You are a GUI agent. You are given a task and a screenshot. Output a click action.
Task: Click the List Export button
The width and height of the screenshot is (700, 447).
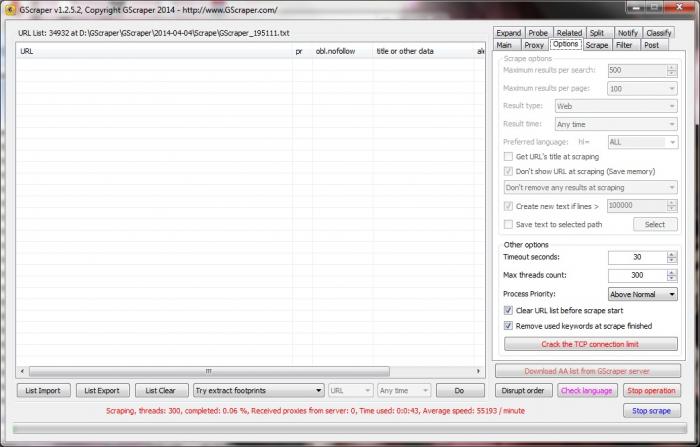point(102,391)
